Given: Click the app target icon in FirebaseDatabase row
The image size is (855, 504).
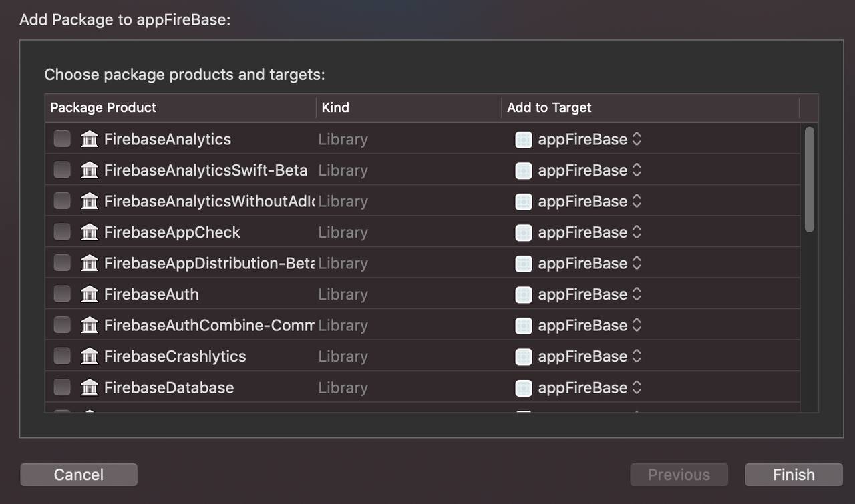Looking at the screenshot, I should tap(524, 388).
